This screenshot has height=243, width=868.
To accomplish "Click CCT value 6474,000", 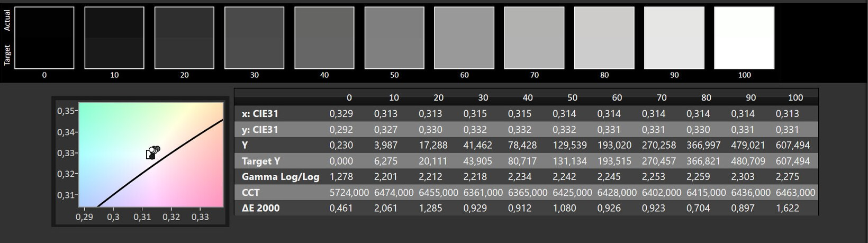I will coord(394,193).
